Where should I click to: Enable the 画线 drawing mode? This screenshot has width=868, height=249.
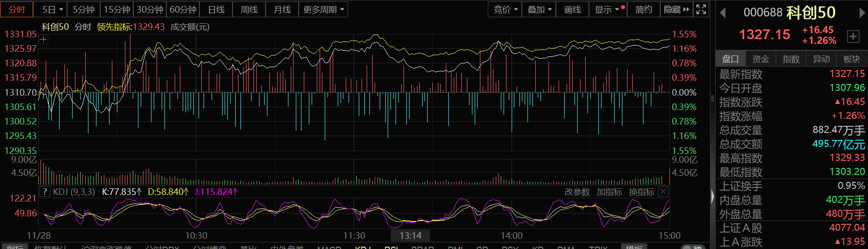(572, 9)
